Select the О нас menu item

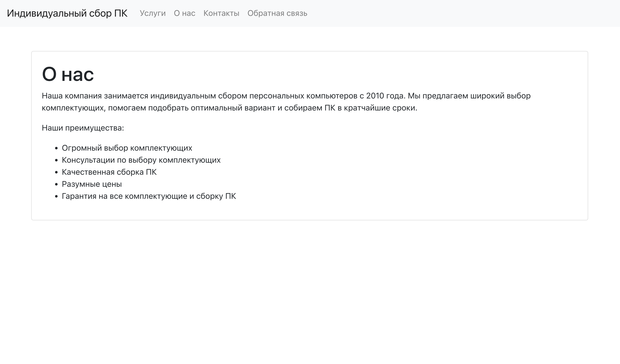tap(185, 13)
